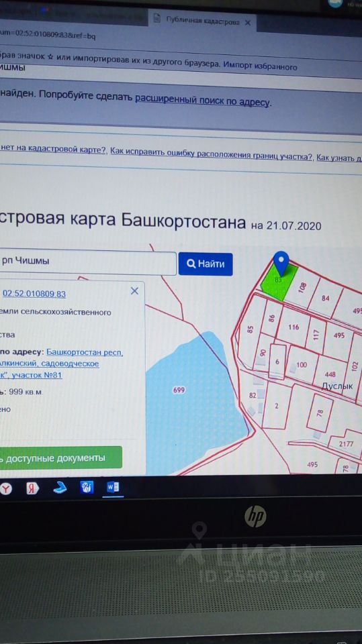Image resolution: width=362 pixels, height=644 pixels.
Task: Open Yandex Browser from taskbar
Action: coord(5,488)
